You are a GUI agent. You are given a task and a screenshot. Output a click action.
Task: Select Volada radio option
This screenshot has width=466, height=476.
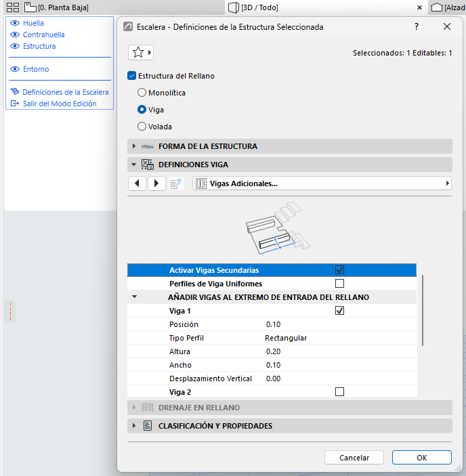142,127
